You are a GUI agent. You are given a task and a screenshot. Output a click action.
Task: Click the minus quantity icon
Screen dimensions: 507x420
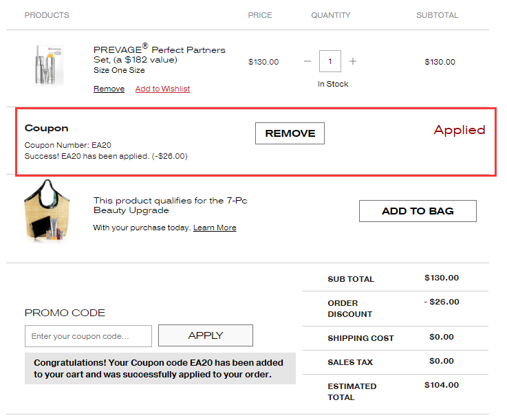tap(308, 62)
